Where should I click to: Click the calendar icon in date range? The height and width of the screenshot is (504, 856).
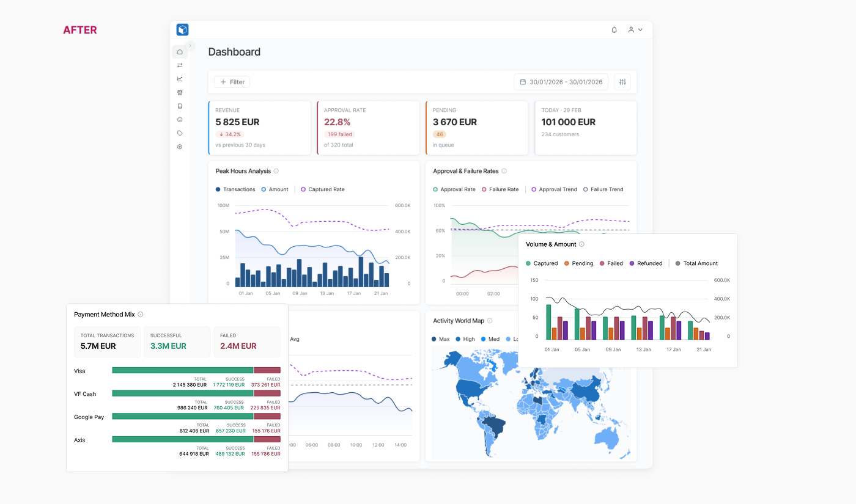tap(523, 82)
